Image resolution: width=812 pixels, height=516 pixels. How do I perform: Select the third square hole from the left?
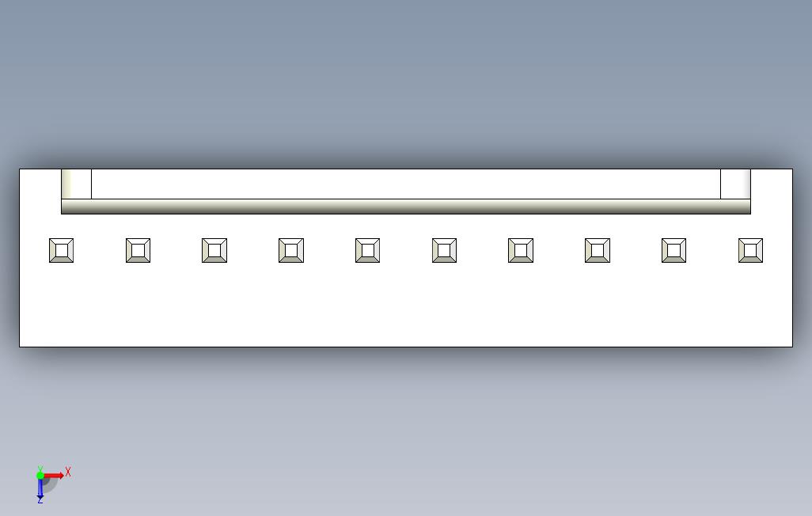pos(214,250)
